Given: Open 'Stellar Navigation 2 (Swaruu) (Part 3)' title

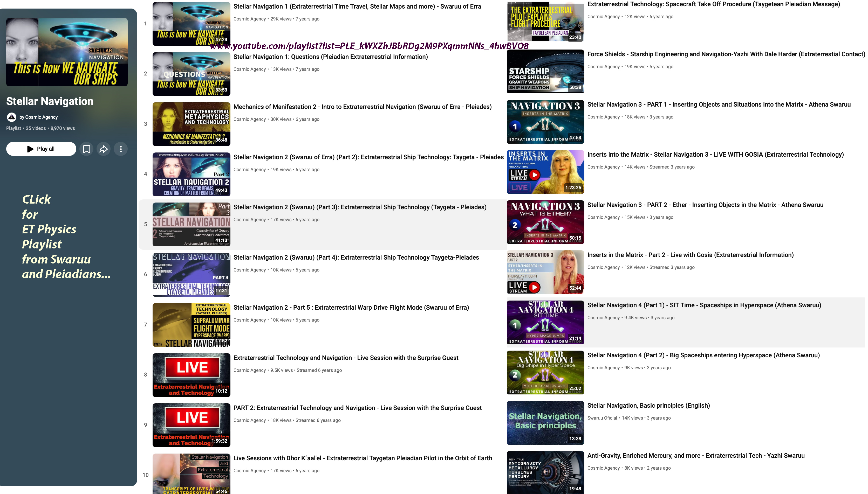Looking at the screenshot, I should [x=360, y=207].
